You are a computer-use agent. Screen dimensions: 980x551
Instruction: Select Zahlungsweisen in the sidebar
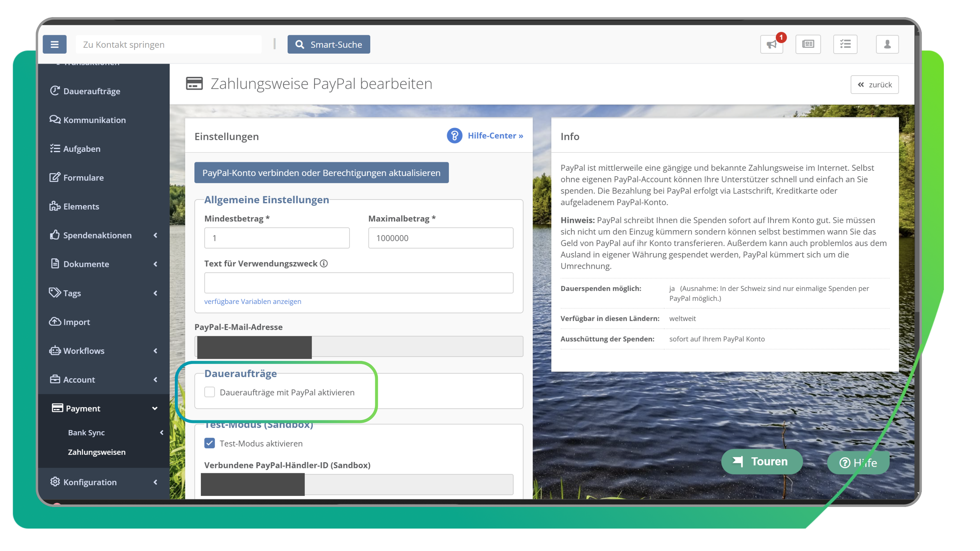(x=97, y=452)
